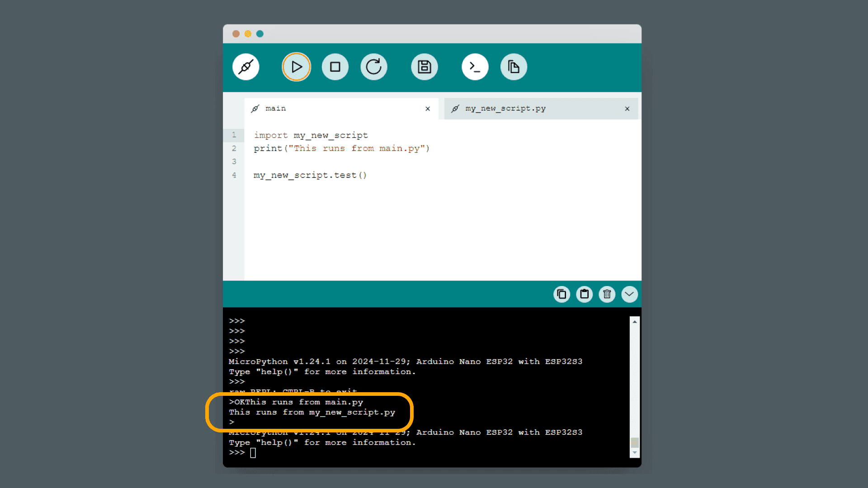The height and width of the screenshot is (488, 868).
Task: Click the board connect icon in the toolbar
Action: 245,66
